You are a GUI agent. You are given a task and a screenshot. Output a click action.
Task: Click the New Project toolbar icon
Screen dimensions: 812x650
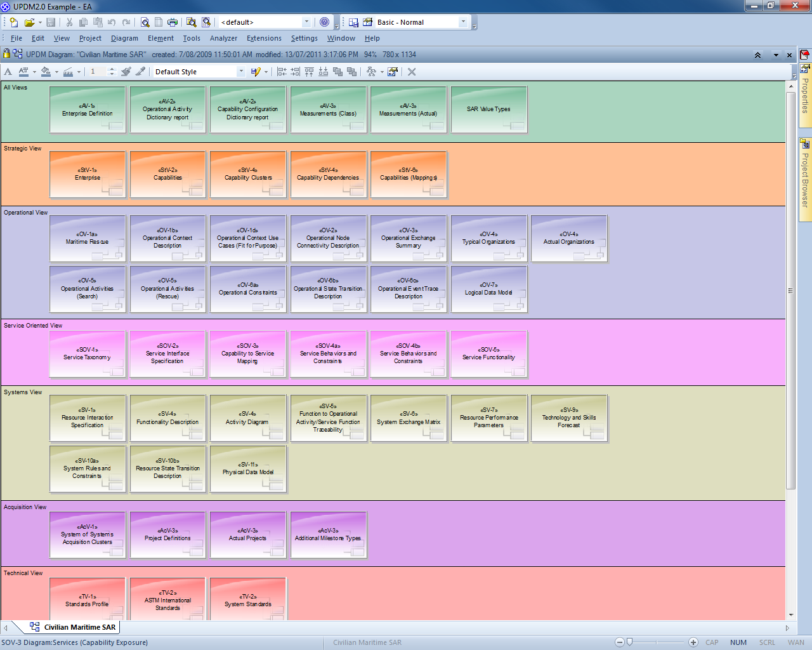[14, 22]
